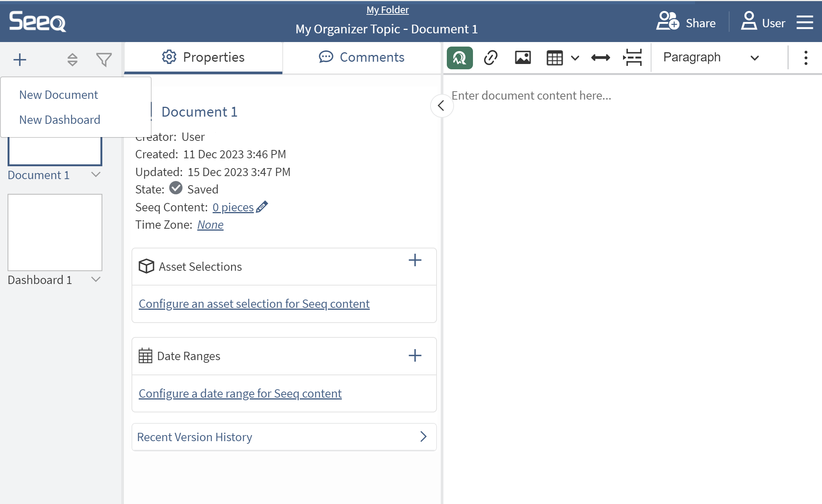Choose New Dashboard from the menu
Screen dimensions: 822x504
[x=60, y=120]
